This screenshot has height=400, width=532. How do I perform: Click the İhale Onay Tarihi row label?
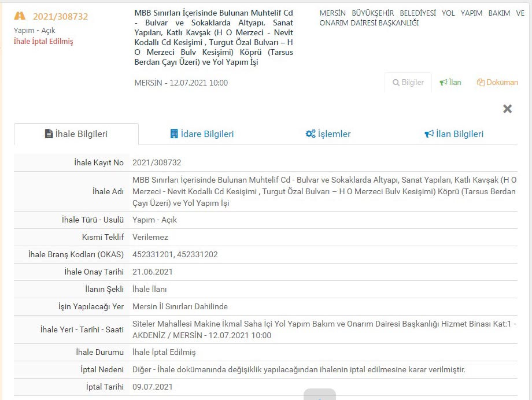coord(94,272)
